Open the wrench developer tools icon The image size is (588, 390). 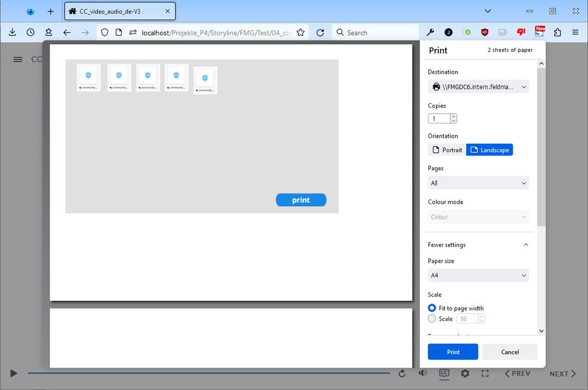coord(430,32)
